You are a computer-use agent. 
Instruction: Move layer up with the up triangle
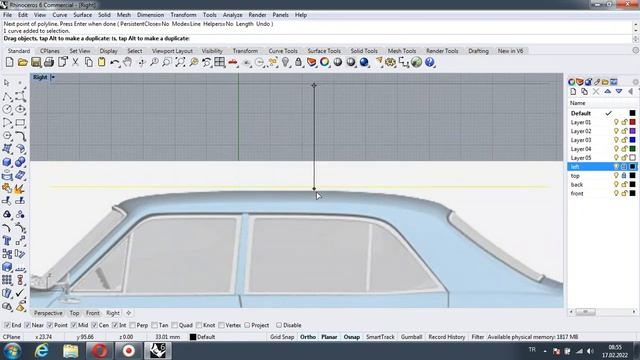607,92
